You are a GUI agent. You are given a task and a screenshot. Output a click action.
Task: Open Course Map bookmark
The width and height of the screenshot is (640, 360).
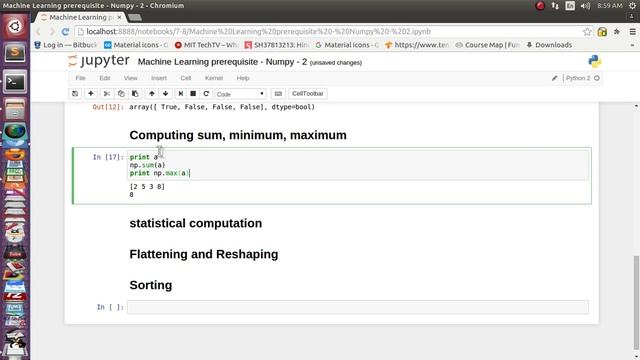point(487,45)
